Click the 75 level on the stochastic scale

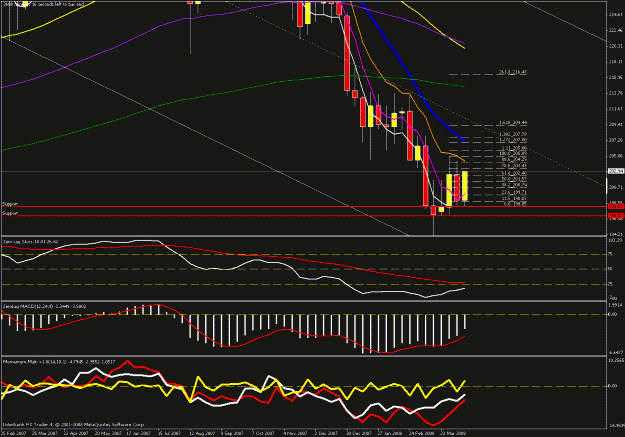610,254
